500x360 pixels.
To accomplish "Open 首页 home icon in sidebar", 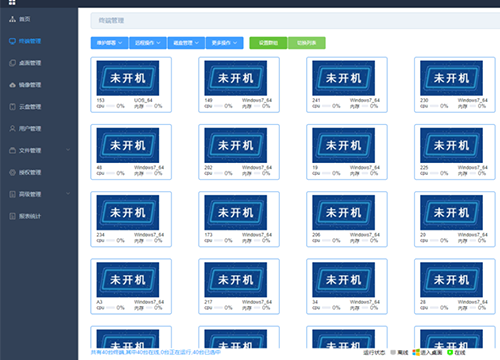I will [x=12, y=19].
